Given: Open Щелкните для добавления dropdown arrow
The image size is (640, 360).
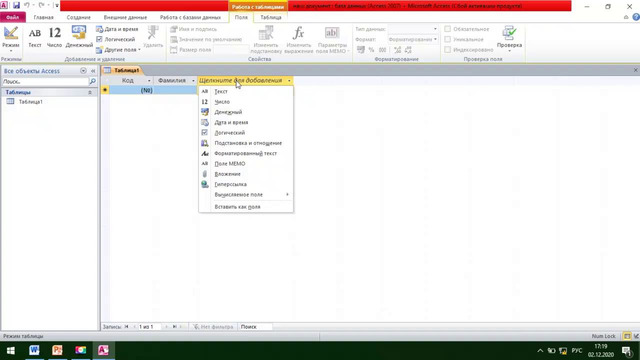Looking at the screenshot, I should [289, 80].
